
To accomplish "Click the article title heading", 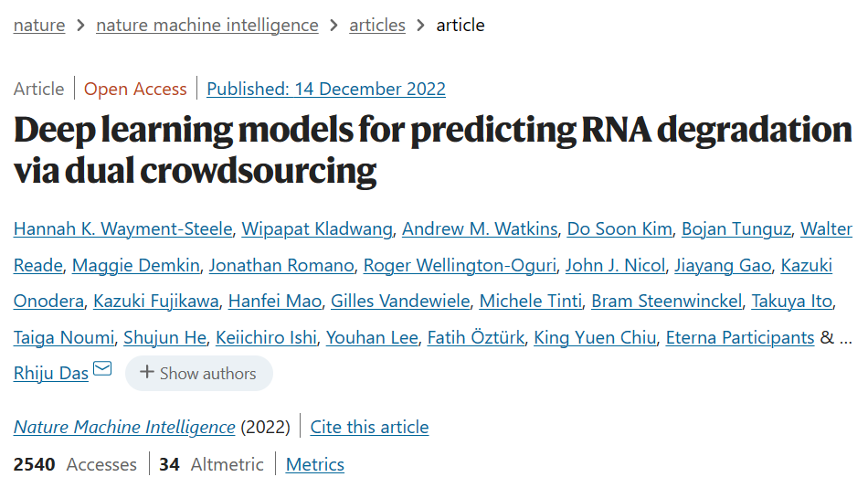I will click(432, 150).
